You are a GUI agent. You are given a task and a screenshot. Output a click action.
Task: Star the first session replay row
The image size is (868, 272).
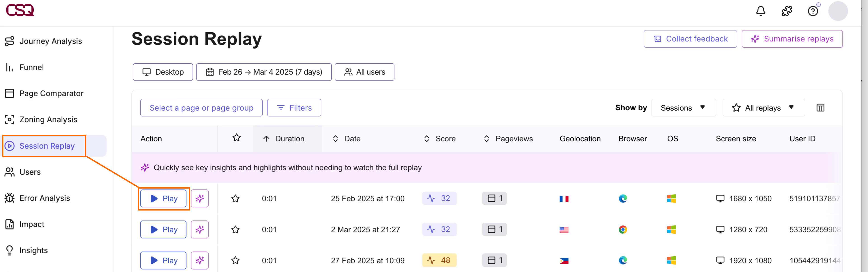(x=235, y=198)
